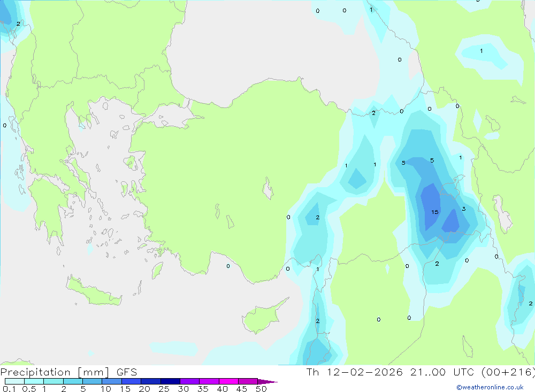535x392 pixels.
Task: Click the '45' legend scale label
Action: click(x=242, y=389)
